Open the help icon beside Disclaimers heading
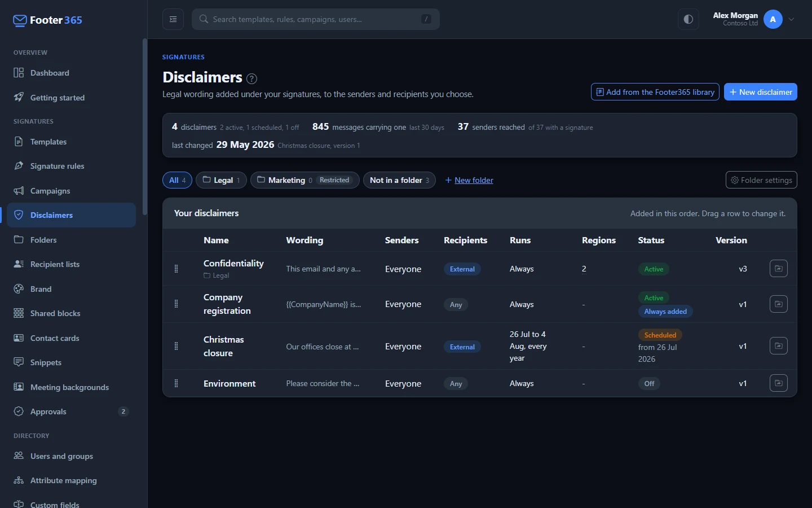The width and height of the screenshot is (812, 508). 252,78
